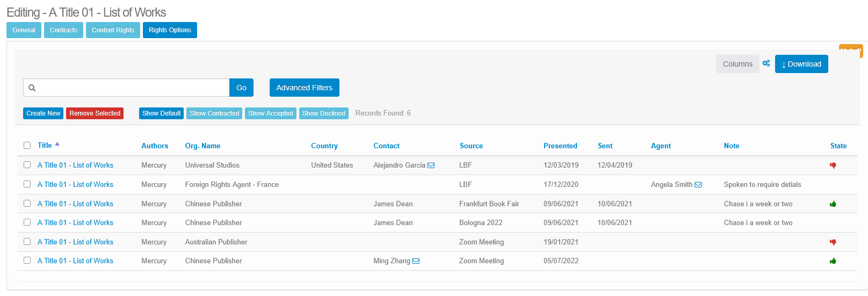Viewport: 868px width, 296px height.
Task: Open the General tab
Action: click(24, 30)
